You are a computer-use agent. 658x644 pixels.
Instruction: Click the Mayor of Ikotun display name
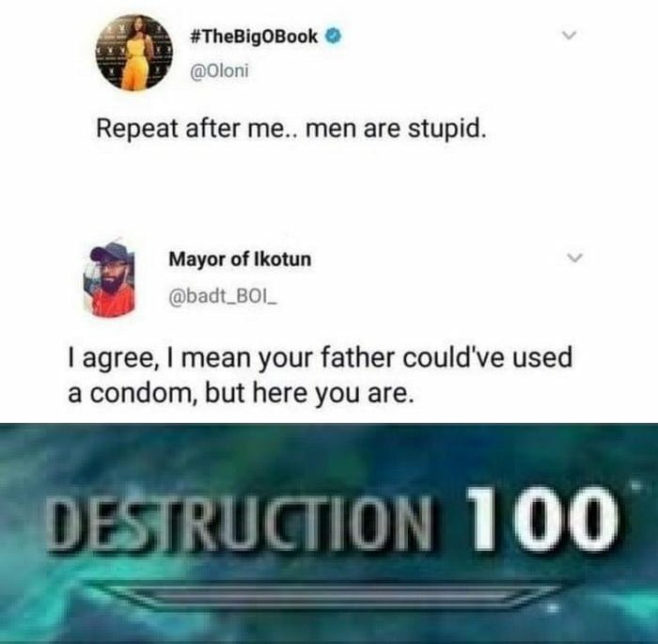pyautogui.click(x=240, y=259)
